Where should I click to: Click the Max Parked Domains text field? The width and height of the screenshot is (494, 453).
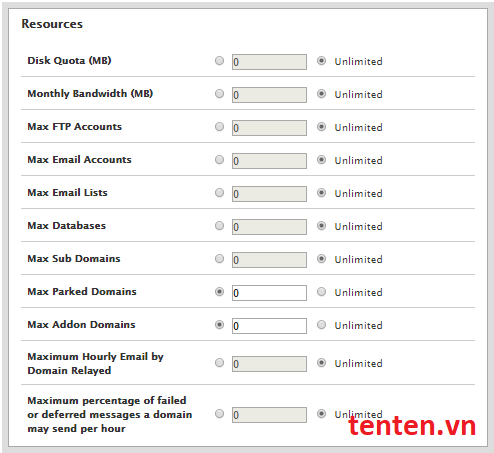(269, 293)
